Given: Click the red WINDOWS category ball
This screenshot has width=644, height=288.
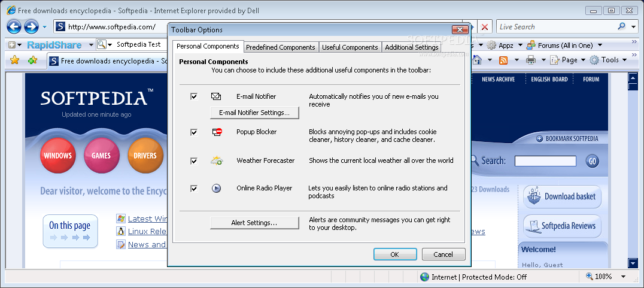Looking at the screenshot, I should 58,155.
